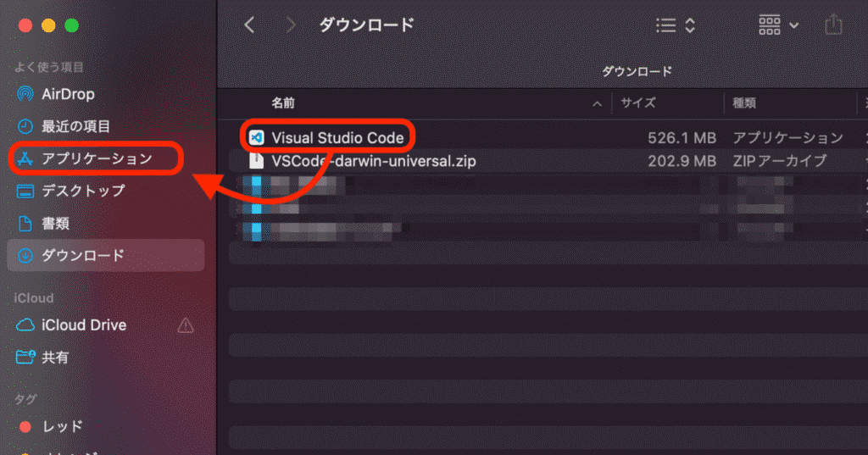Open iCloud Drive in the sidebar

(71, 325)
